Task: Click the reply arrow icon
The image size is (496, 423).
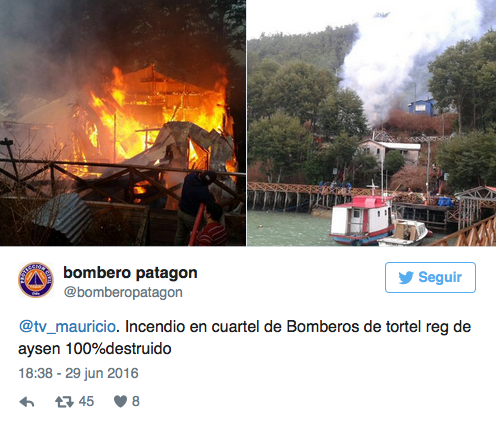Action: 27,402
